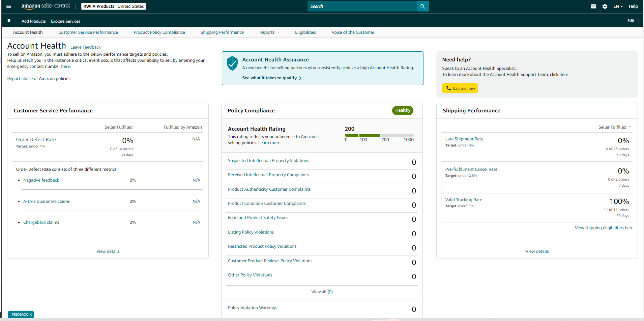
Task: Expand the Reports menu dropdown
Action: point(269,32)
